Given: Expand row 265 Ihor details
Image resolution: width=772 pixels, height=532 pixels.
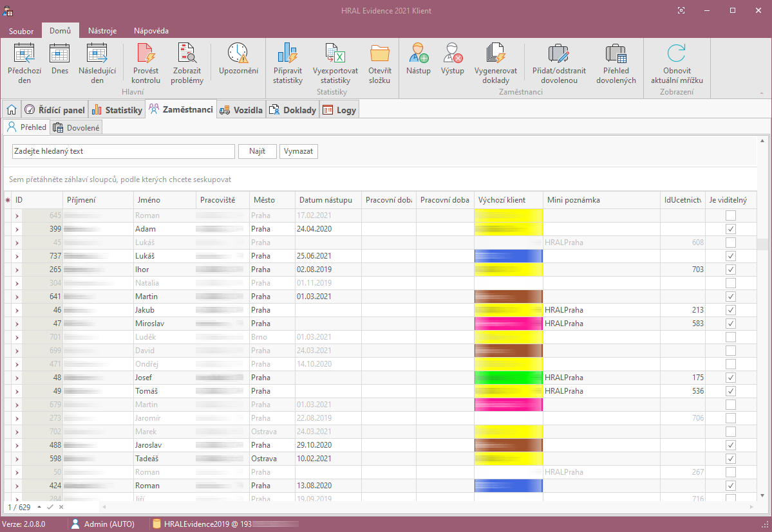Looking at the screenshot, I should click(x=17, y=270).
